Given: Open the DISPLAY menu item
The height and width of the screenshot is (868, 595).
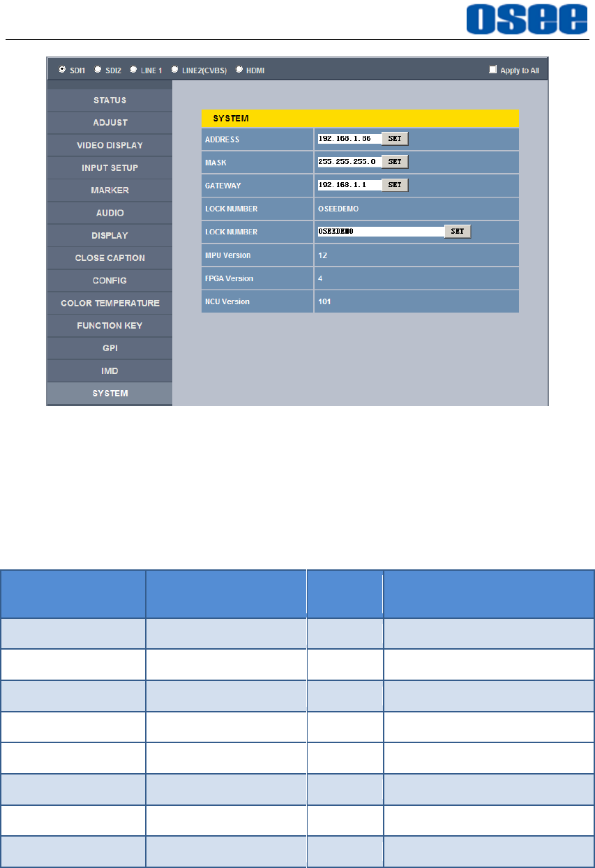Looking at the screenshot, I should coord(110,236).
